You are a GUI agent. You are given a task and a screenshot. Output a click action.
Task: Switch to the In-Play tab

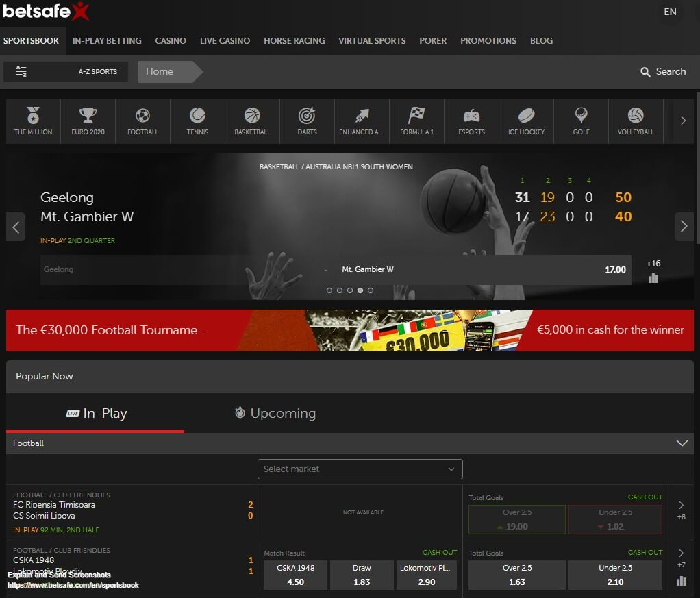[x=95, y=414]
